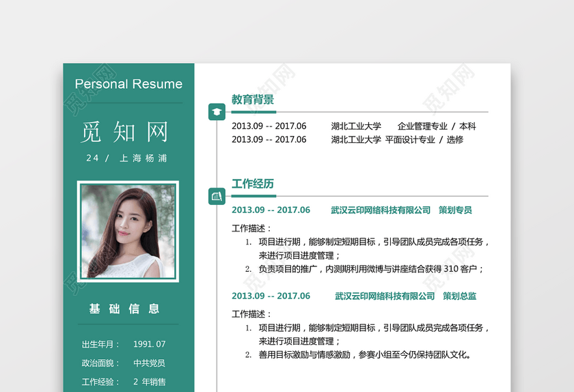Click the date range beside 策划专员
Screen dimensions: 574x392
point(271,210)
